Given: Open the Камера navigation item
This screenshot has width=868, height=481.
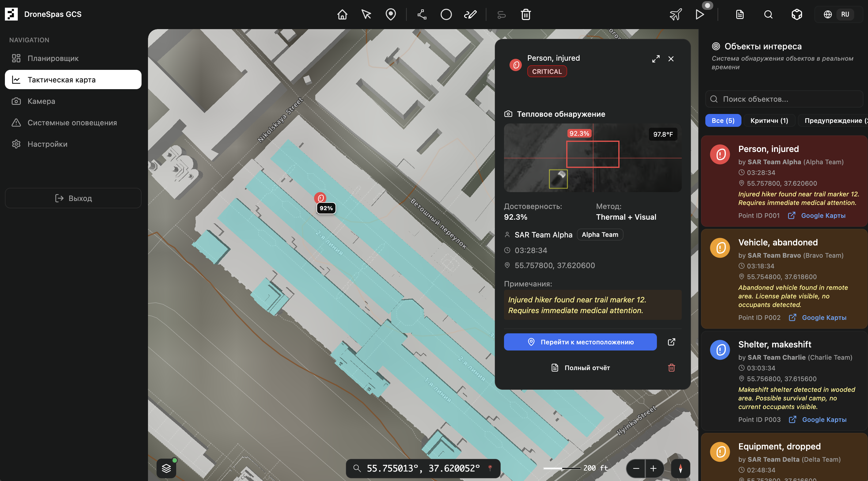Looking at the screenshot, I should point(41,101).
